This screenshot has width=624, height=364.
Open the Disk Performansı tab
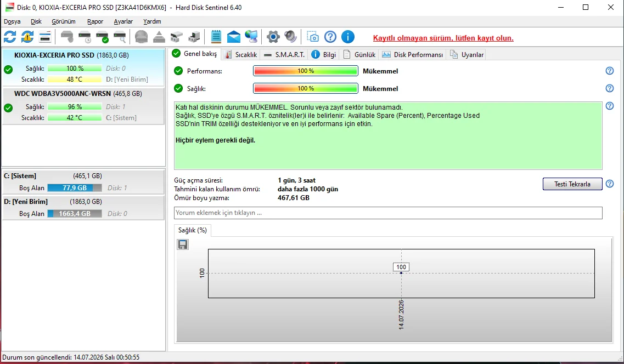coord(413,54)
